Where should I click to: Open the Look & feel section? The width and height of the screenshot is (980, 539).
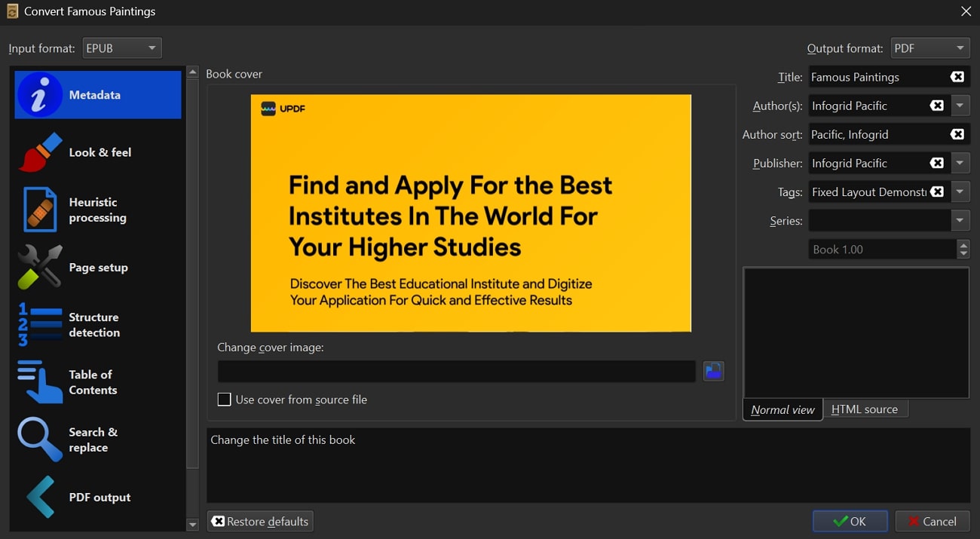(x=98, y=152)
